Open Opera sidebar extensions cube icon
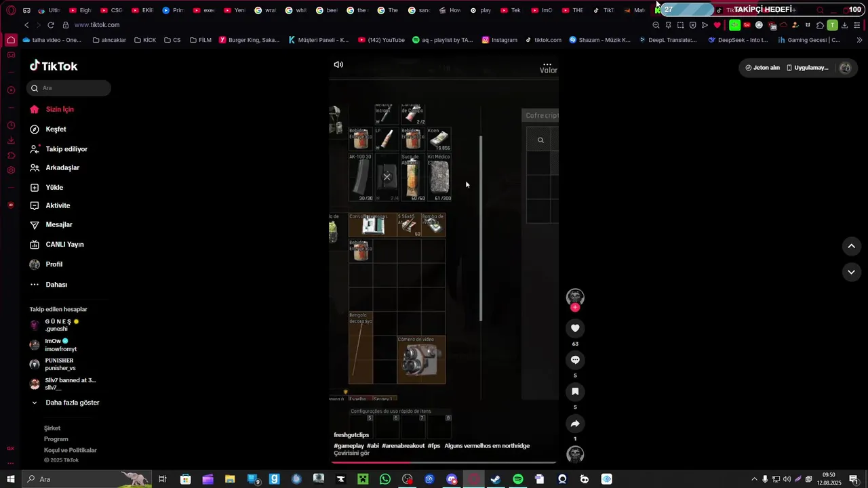 click(x=11, y=155)
